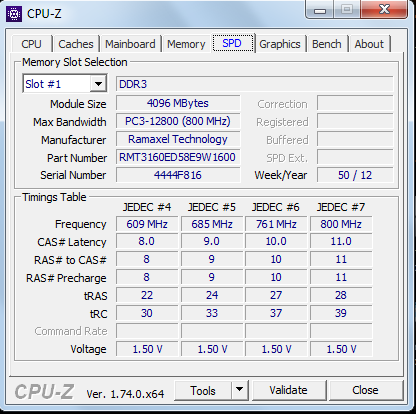
Task: Click the empty SPD Ext. field
Action: [355, 157]
